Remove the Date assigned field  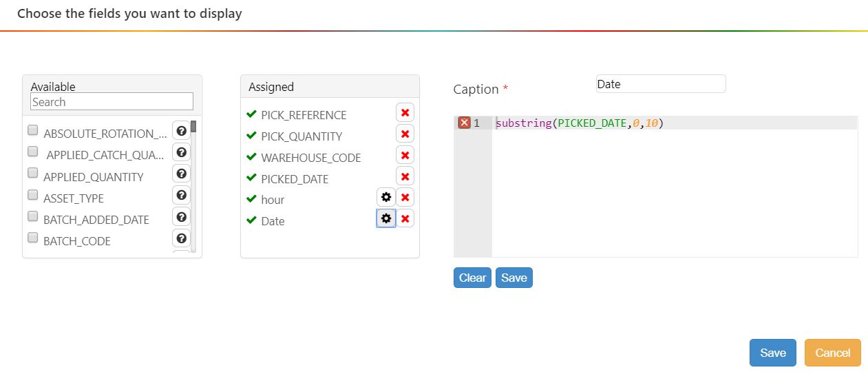(405, 219)
